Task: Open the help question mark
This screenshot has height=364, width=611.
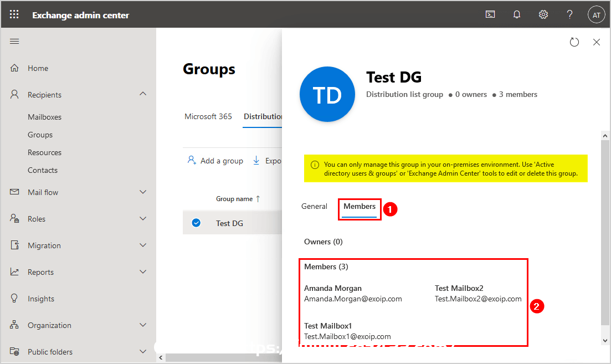Action: [x=569, y=14]
